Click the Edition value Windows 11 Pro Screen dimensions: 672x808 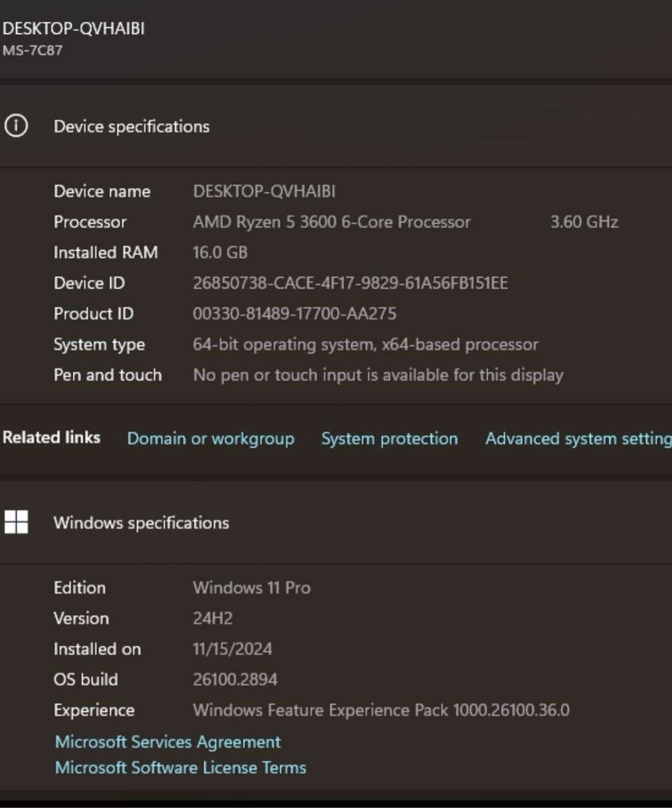point(251,587)
